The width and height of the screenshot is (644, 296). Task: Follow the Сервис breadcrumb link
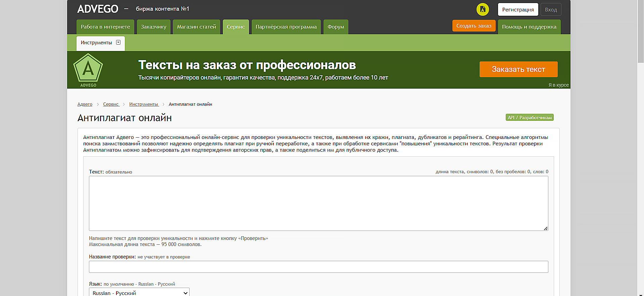(x=111, y=104)
